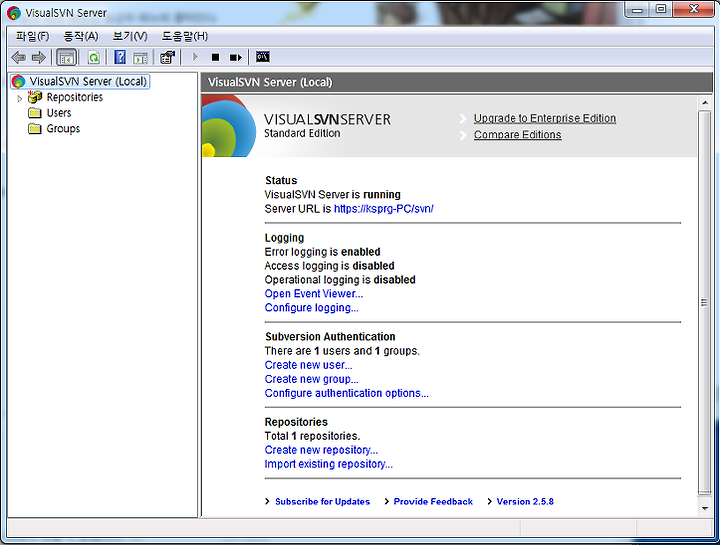Click 'Operational logging is disabled' text
This screenshot has width=720, height=545.
tap(340, 280)
